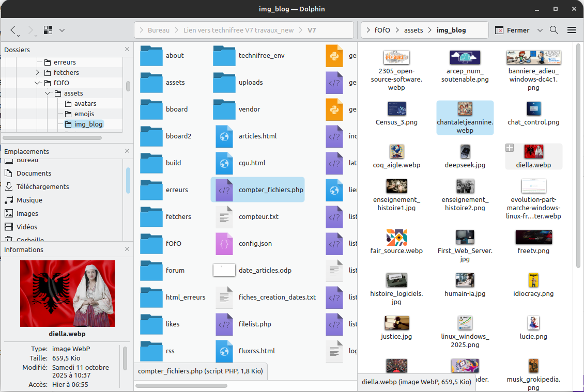Viewport: 584px width, 392px height.
Task: Click the forward navigation arrow
Action: coord(30,30)
